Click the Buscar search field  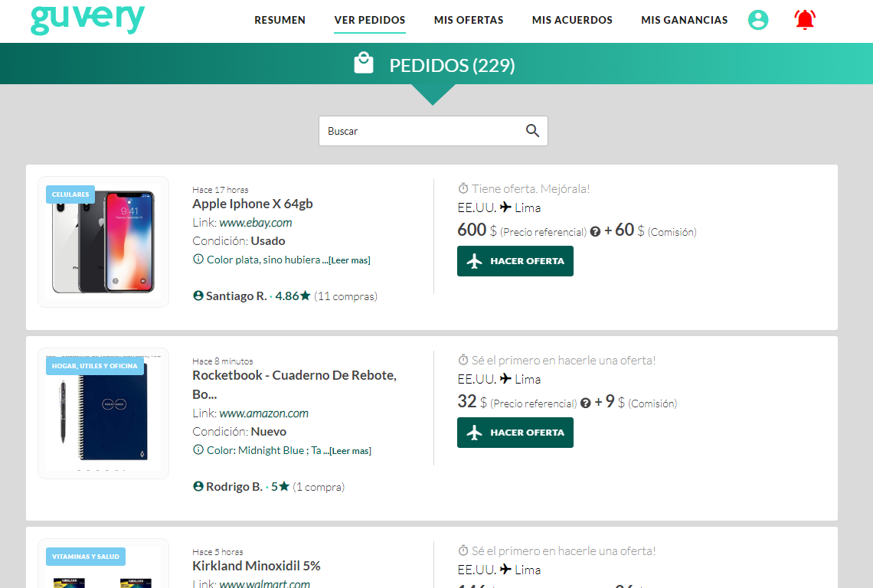click(x=433, y=131)
